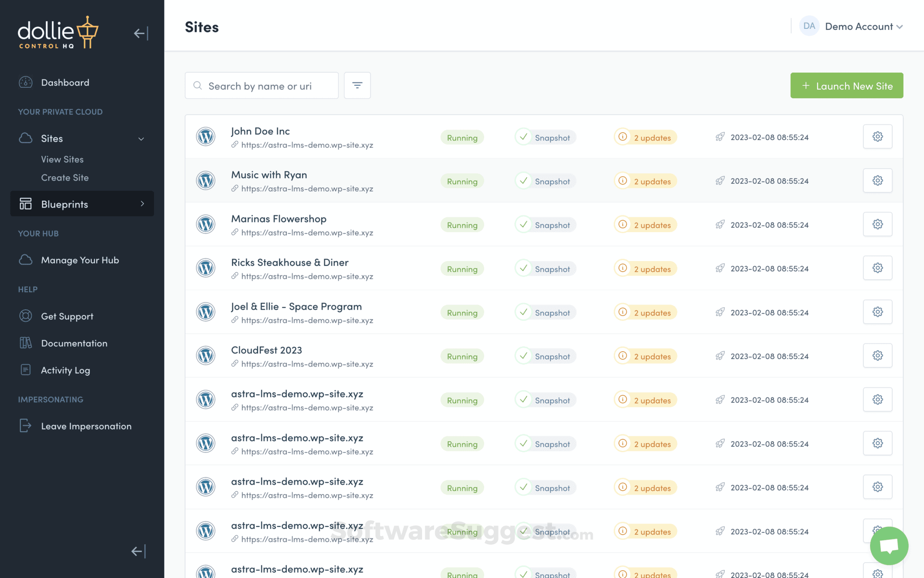
Task: Click WordPress icon of Music with Ryan
Action: [x=205, y=181]
